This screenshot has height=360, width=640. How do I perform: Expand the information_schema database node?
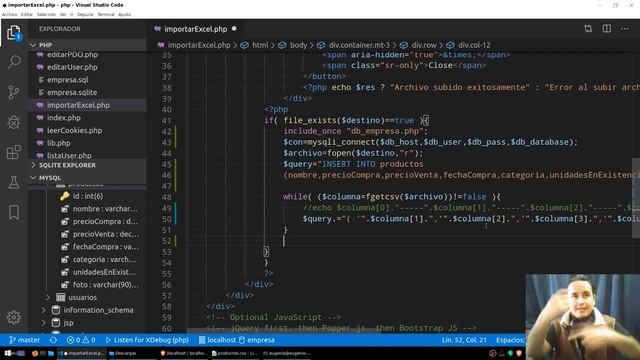pyautogui.click(x=43, y=310)
